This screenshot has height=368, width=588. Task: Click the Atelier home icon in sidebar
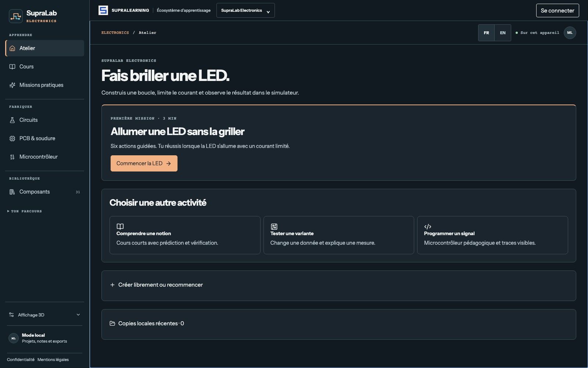(12, 48)
